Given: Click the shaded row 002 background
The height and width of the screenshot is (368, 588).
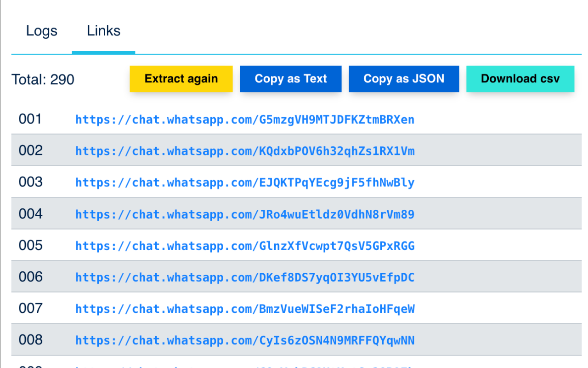Looking at the screenshot, I should 482,150.
